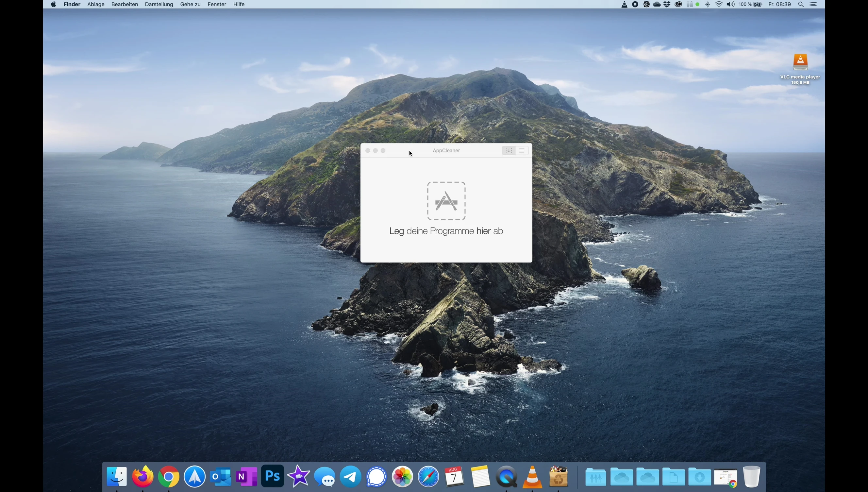868x492 pixels.
Task: Open the volume control in menu bar
Action: coord(730,4)
